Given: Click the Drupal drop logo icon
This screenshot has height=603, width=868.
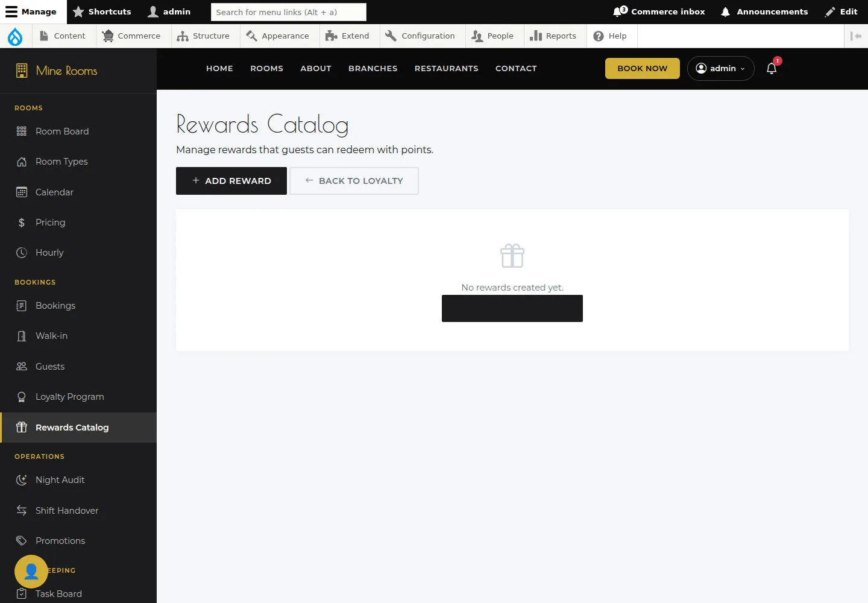Looking at the screenshot, I should pyautogui.click(x=15, y=36).
